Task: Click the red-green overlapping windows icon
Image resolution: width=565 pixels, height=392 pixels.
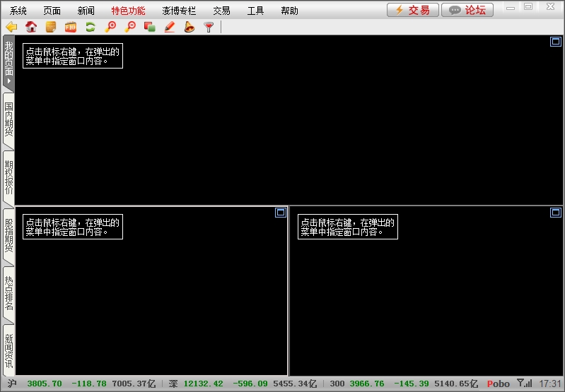Action: point(149,27)
